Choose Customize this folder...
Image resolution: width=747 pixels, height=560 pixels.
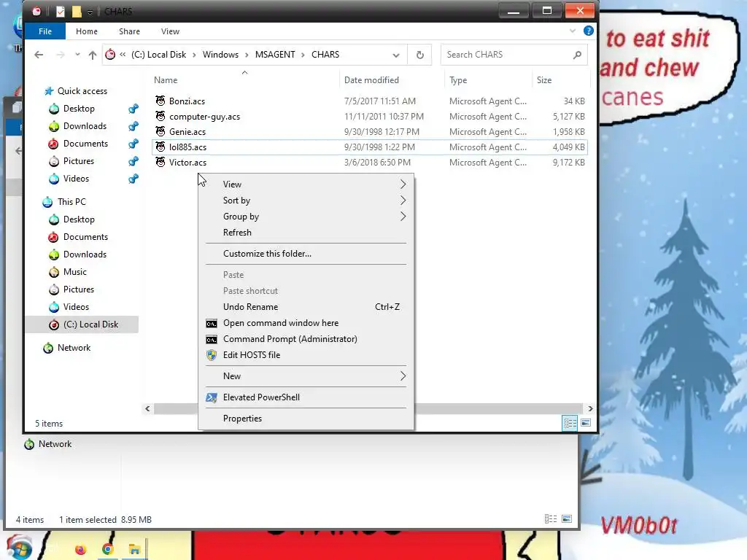tap(267, 254)
